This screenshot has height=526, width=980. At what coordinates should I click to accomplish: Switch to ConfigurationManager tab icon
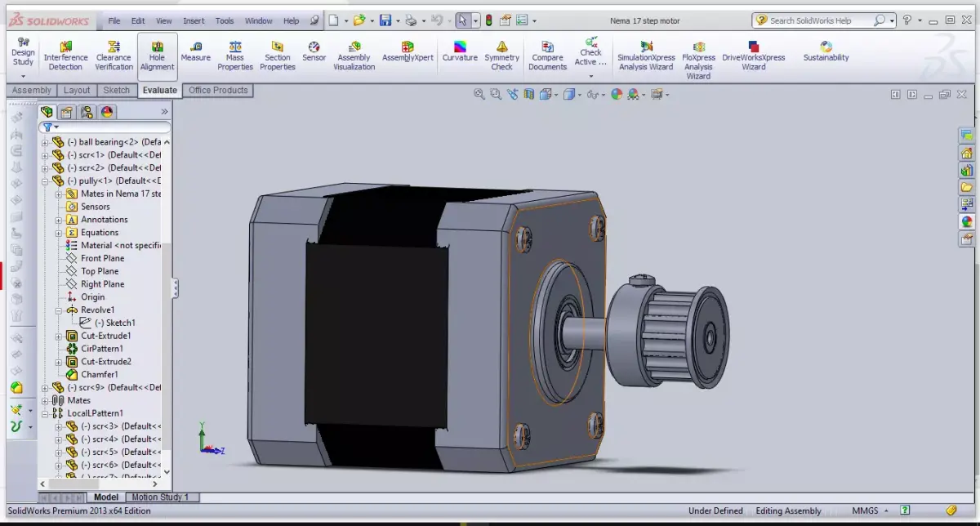coord(87,112)
